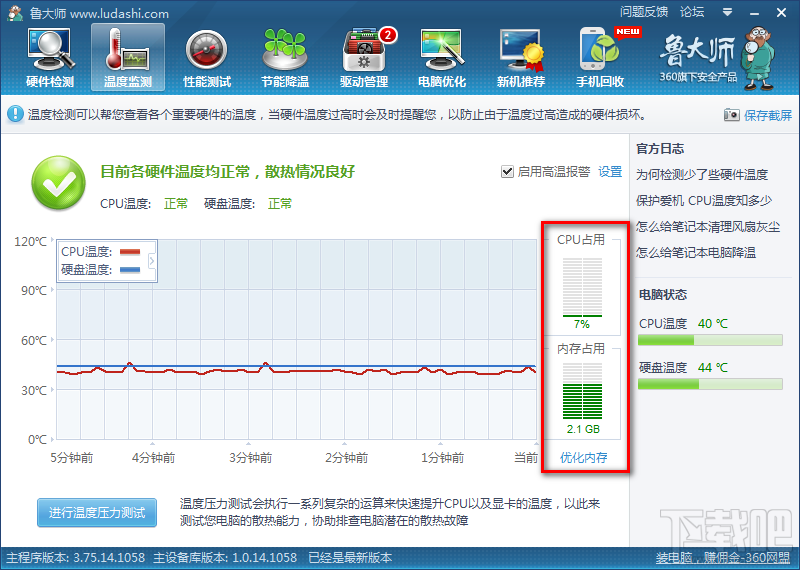Click 保存截屏 save screenshot link
Viewport: 800px width, 570px height.
768,115
